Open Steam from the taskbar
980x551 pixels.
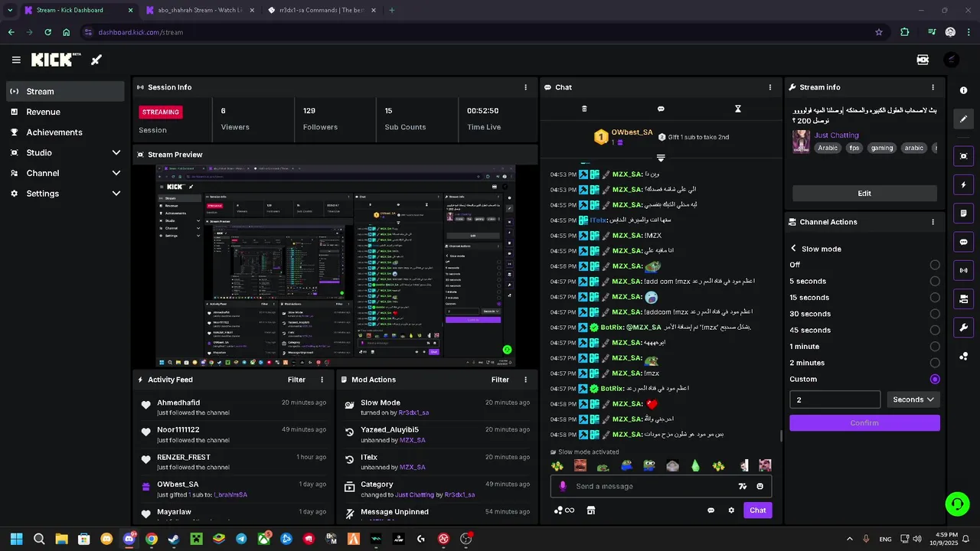pos(174,539)
